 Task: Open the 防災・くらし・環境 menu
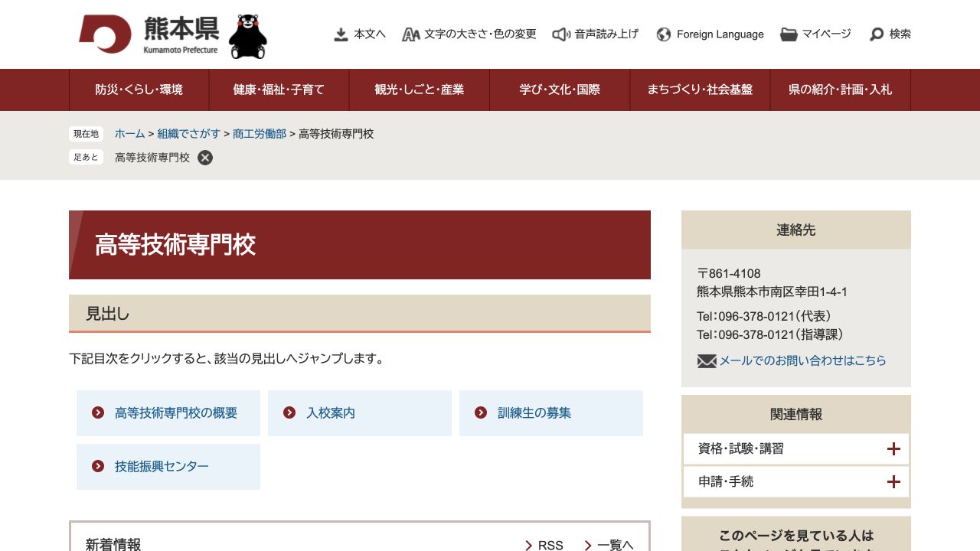139,90
